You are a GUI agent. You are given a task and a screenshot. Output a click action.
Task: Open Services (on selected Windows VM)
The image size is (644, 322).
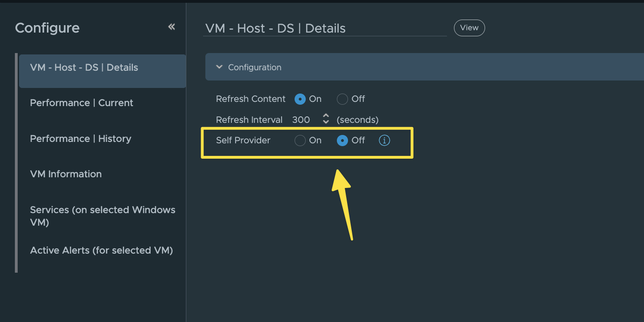(102, 216)
